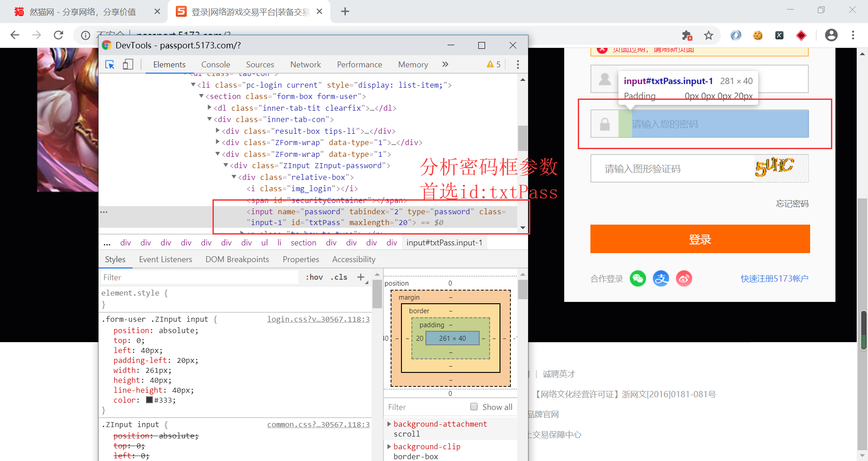
Task: Open the DOM Breakpoints pane
Action: coord(237,259)
